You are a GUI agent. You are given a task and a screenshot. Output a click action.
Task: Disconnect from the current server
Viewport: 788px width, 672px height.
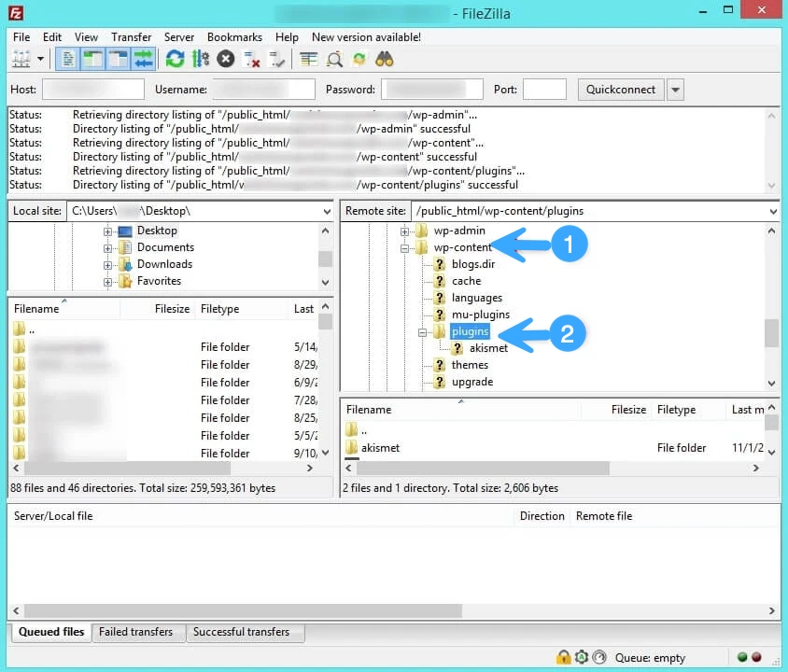click(249, 59)
